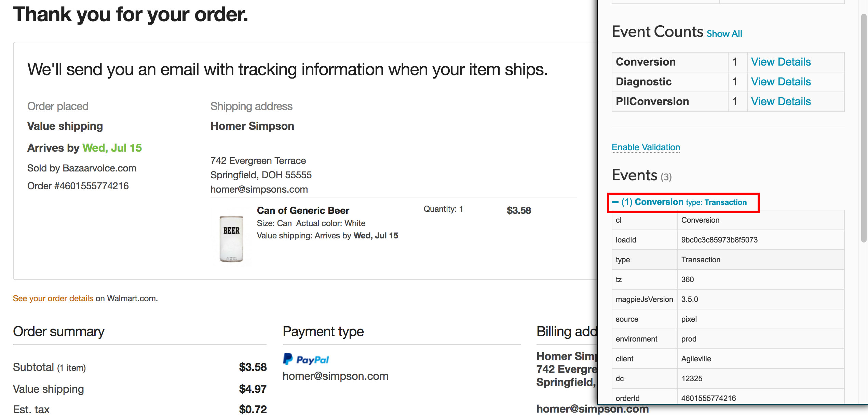Viewport: 868px width, 416px height.
Task: Click Springfield, DOH 55555 address line
Action: coord(261,175)
